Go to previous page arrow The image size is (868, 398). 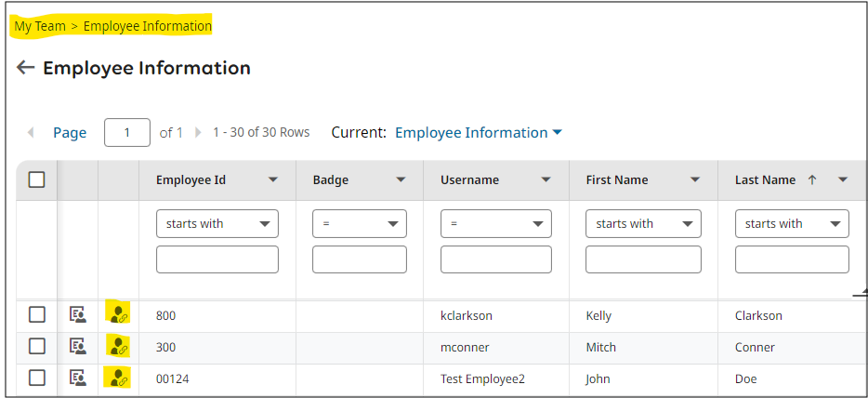tap(31, 133)
